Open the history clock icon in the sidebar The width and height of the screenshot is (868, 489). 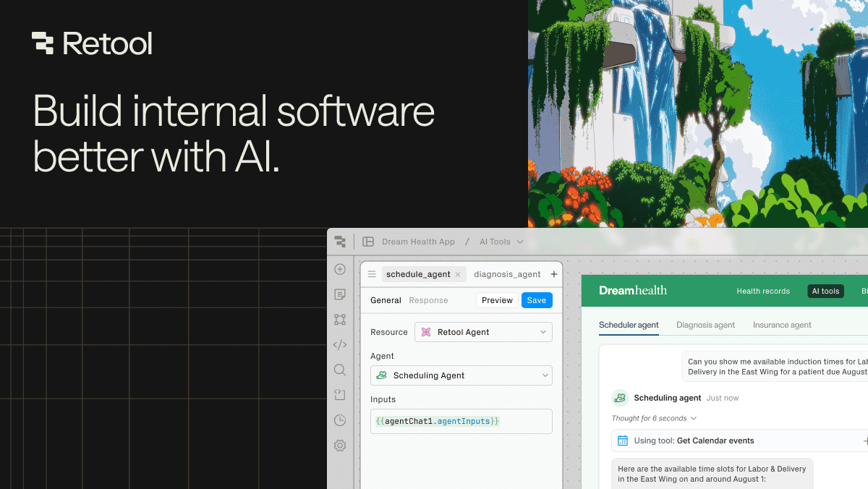click(x=340, y=420)
